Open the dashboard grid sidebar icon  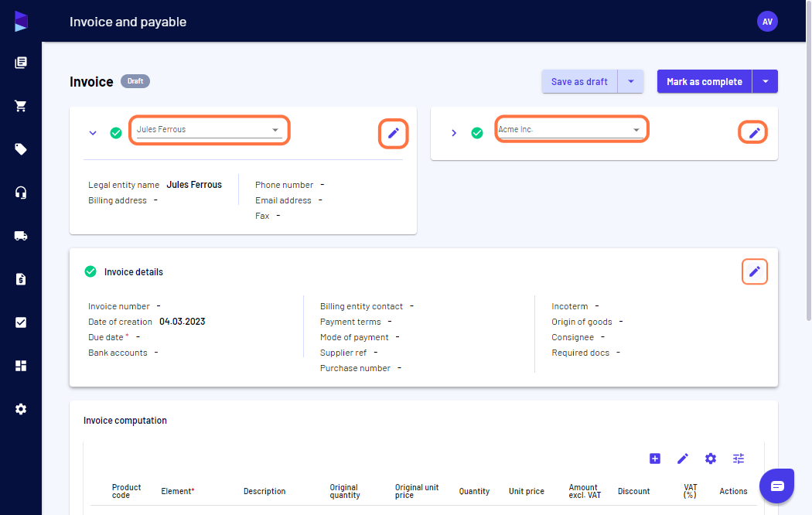(21, 366)
